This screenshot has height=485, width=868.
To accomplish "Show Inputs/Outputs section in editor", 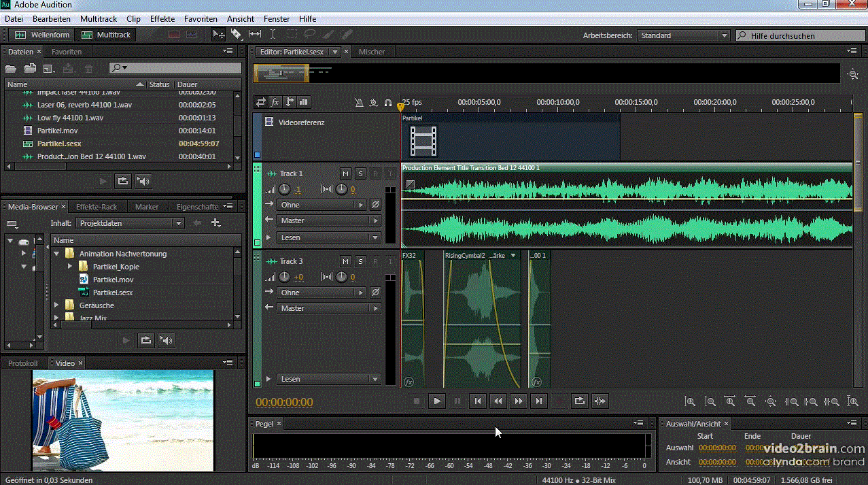I will (261, 102).
